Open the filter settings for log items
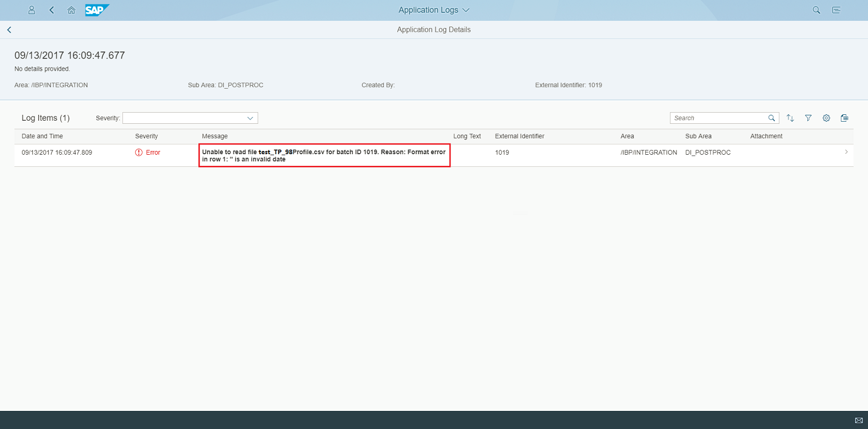The image size is (868, 429). tap(808, 118)
